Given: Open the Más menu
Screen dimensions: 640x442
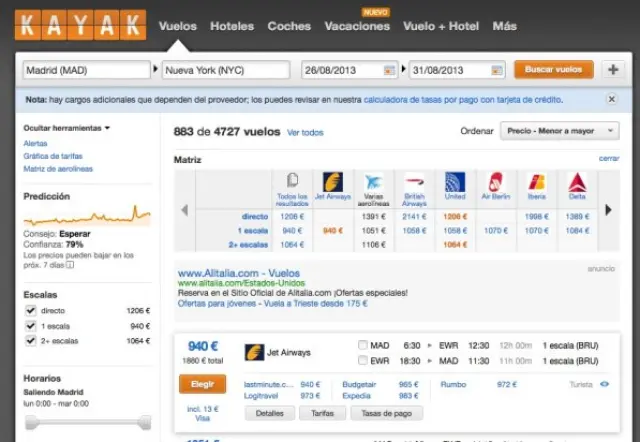Looking at the screenshot, I should (504, 26).
